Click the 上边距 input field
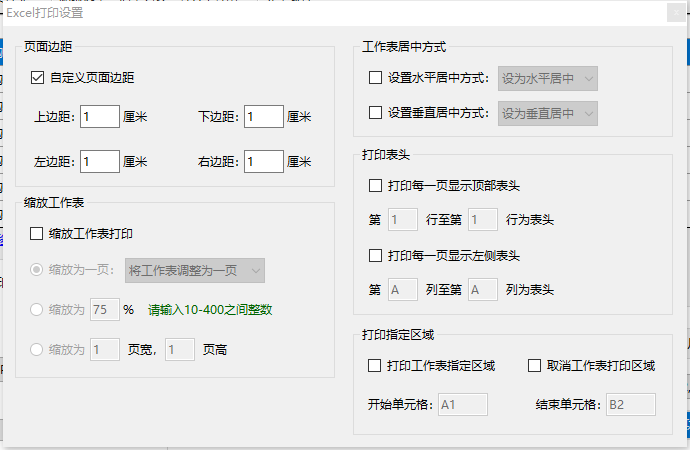690x450 pixels. coord(100,117)
